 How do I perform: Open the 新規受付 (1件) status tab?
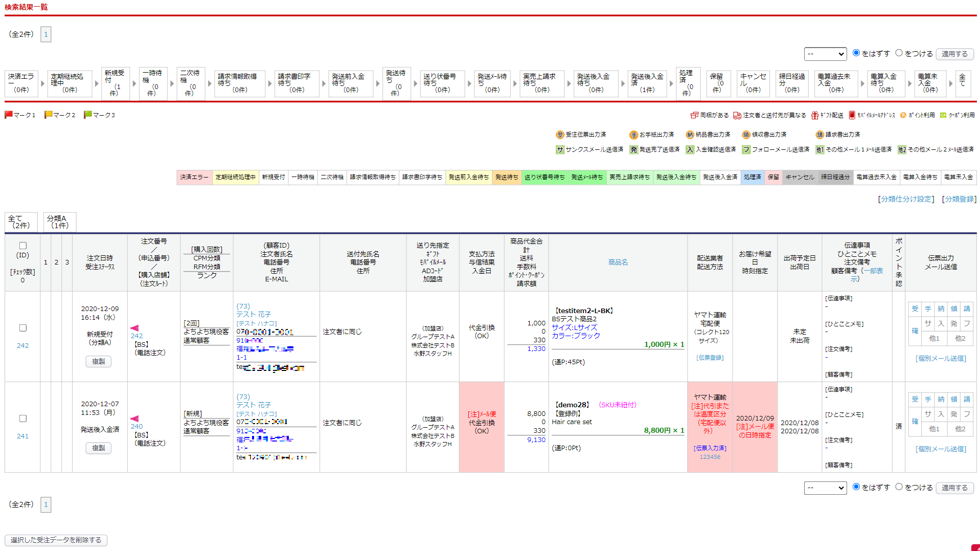coord(115,83)
